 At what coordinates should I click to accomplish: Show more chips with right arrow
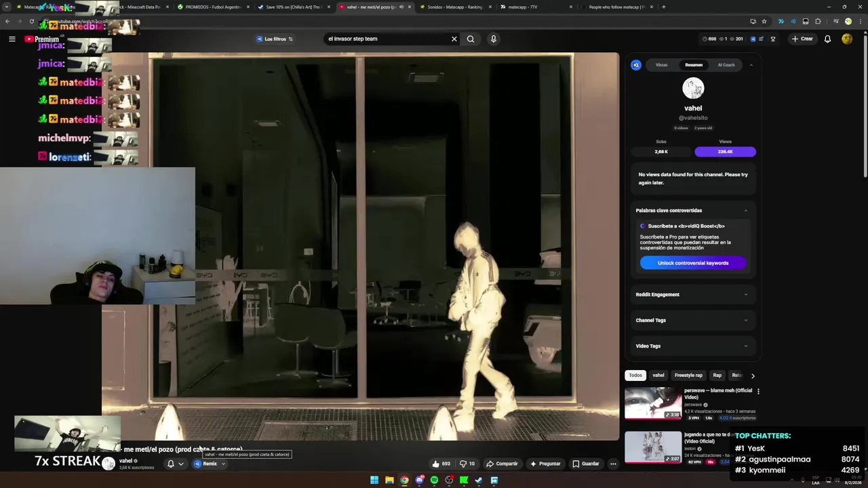[x=752, y=375]
